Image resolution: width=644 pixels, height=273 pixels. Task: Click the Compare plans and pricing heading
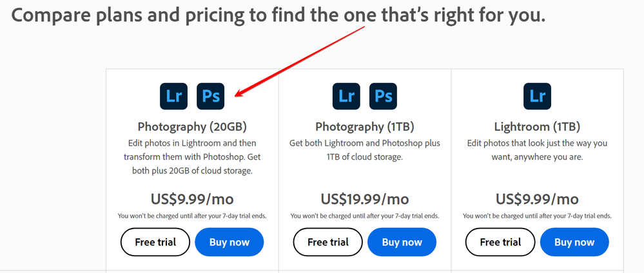pos(278,15)
